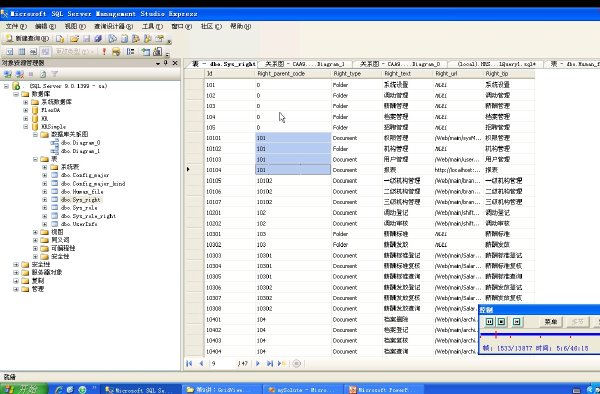Go to last row navigation icon

pyautogui.click(x=270, y=364)
